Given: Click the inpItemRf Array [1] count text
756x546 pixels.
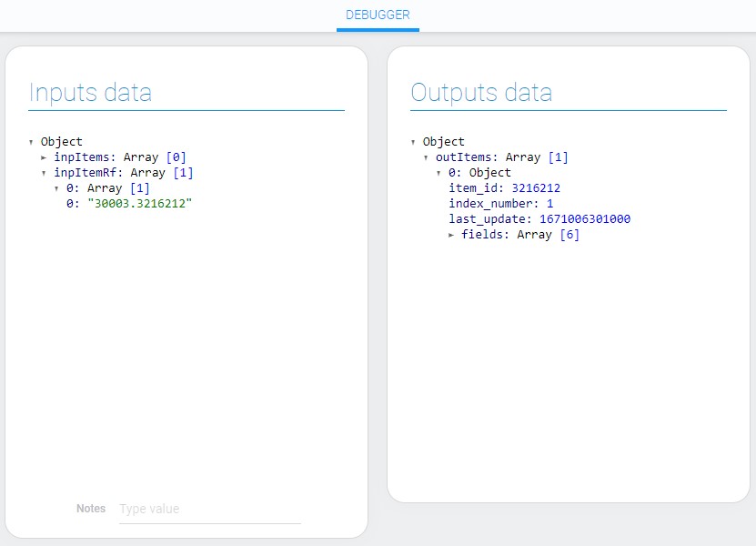Looking at the screenshot, I should pos(183,173).
